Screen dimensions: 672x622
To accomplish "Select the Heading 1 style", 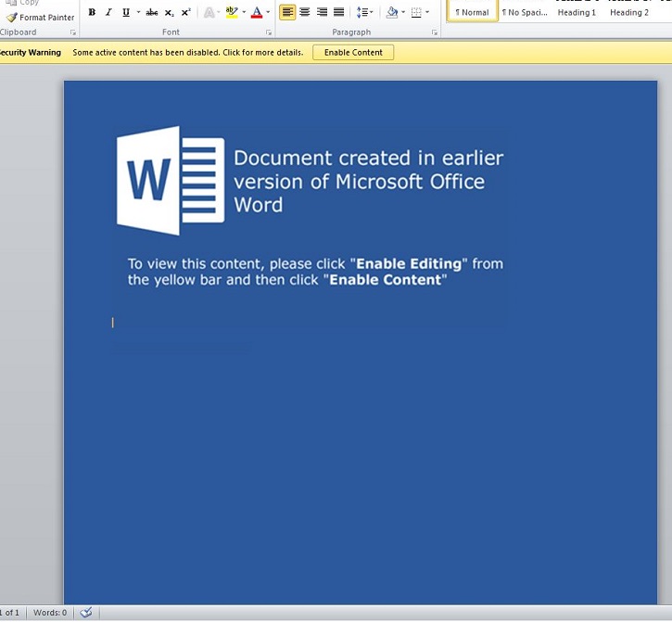I will click(x=577, y=12).
